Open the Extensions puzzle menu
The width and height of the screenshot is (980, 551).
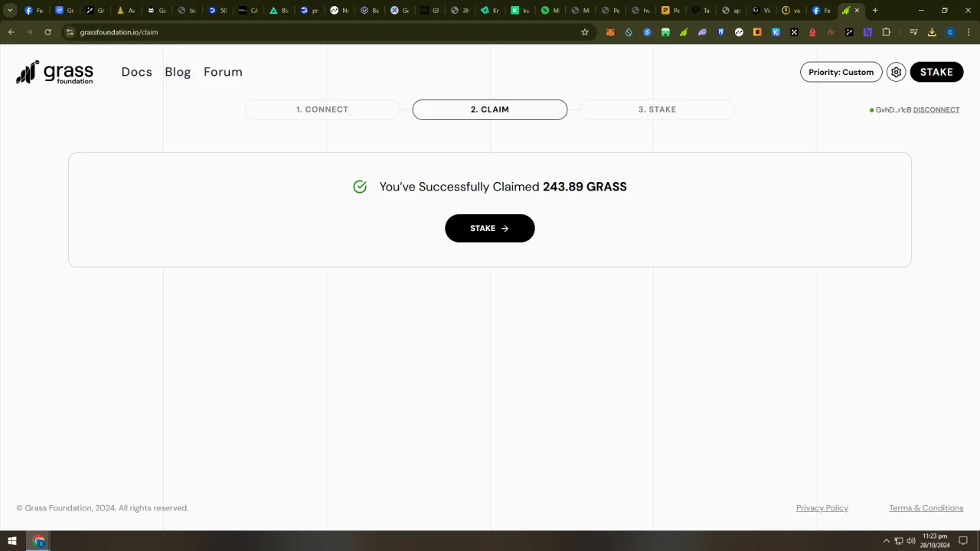(x=886, y=32)
